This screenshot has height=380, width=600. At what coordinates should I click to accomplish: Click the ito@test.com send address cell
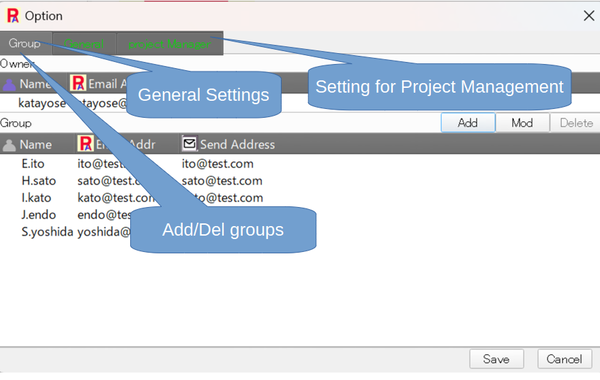pyautogui.click(x=217, y=164)
